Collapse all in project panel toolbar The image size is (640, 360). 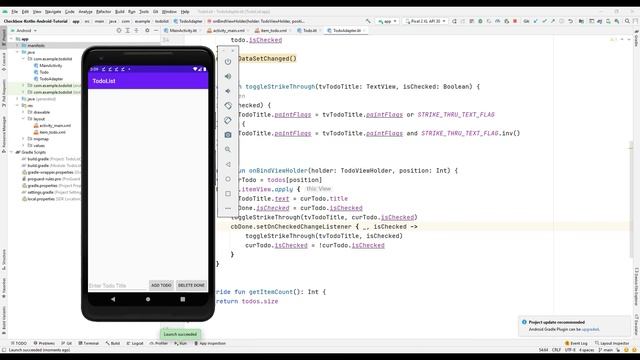click(136, 30)
